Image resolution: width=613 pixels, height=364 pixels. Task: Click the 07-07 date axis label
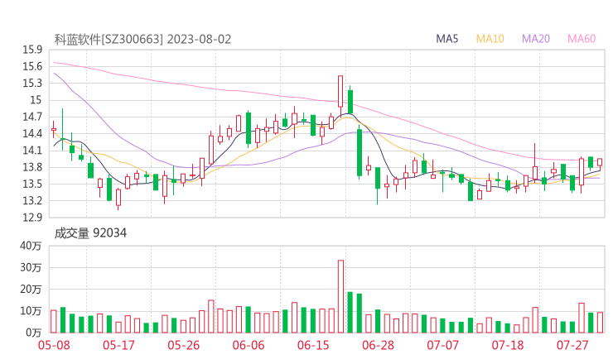[x=442, y=345]
